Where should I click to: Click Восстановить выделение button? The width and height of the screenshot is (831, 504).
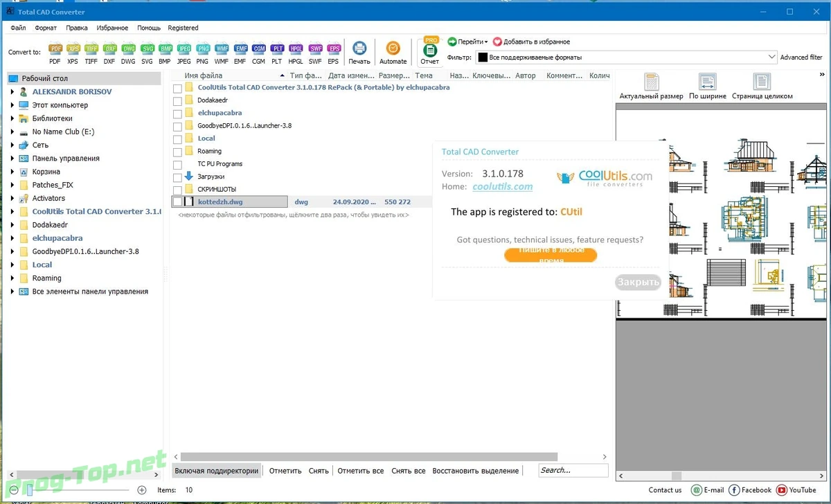[x=476, y=471]
